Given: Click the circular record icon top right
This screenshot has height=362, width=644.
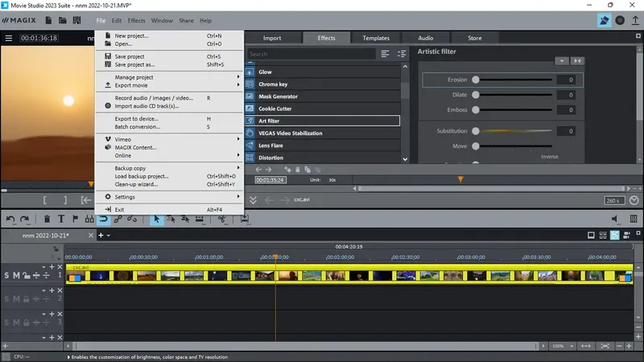Looking at the screenshot, I should click(x=620, y=20).
